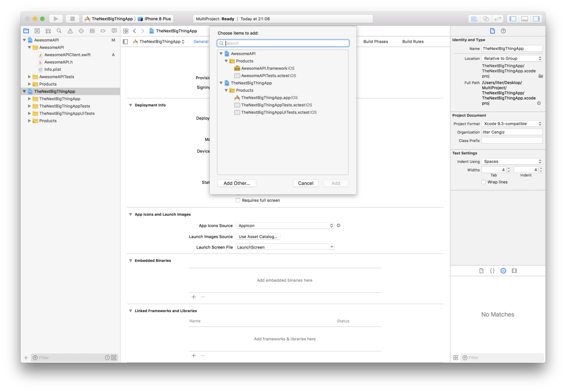Show the file template library

pyautogui.click(x=481, y=271)
